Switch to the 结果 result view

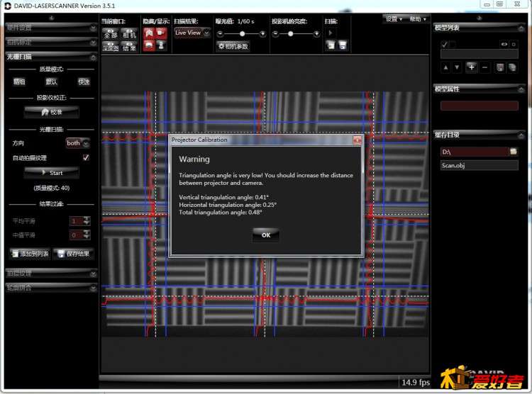(x=129, y=47)
